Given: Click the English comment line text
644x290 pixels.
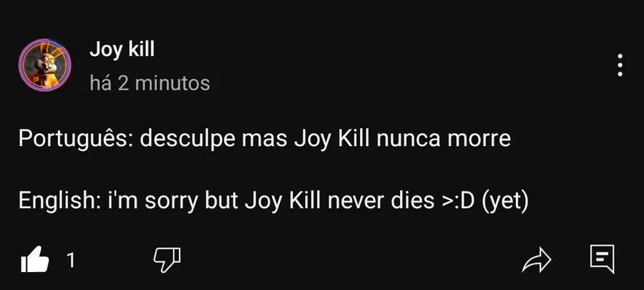Looking at the screenshot, I should (x=273, y=201).
